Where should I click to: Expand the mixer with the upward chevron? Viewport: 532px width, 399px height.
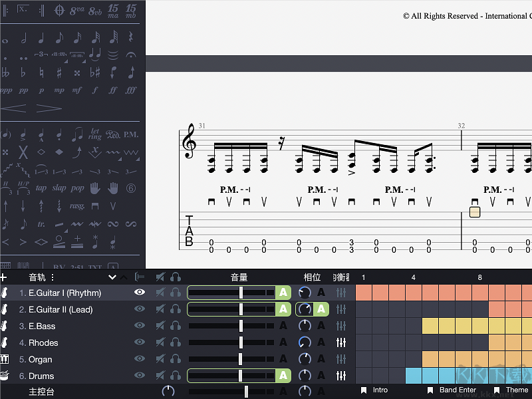(x=122, y=277)
